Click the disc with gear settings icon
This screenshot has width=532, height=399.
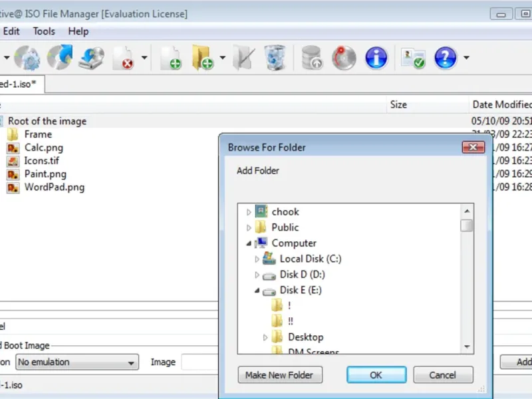click(27, 58)
